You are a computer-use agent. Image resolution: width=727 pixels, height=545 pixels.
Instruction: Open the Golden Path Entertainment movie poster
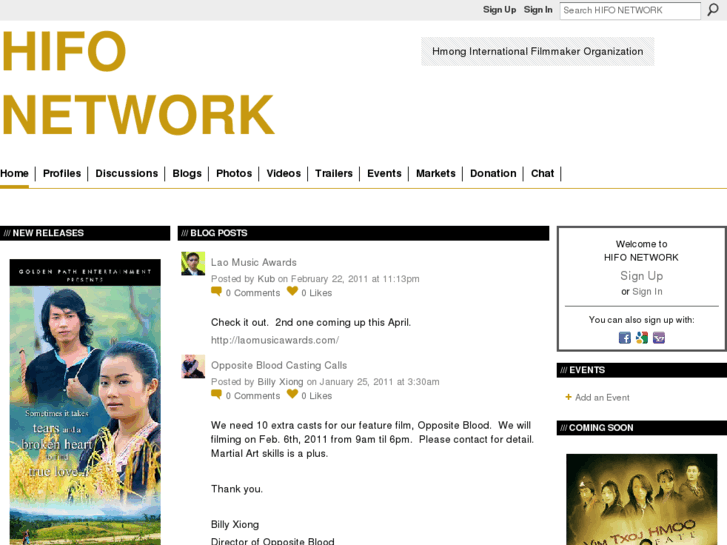tap(85, 402)
